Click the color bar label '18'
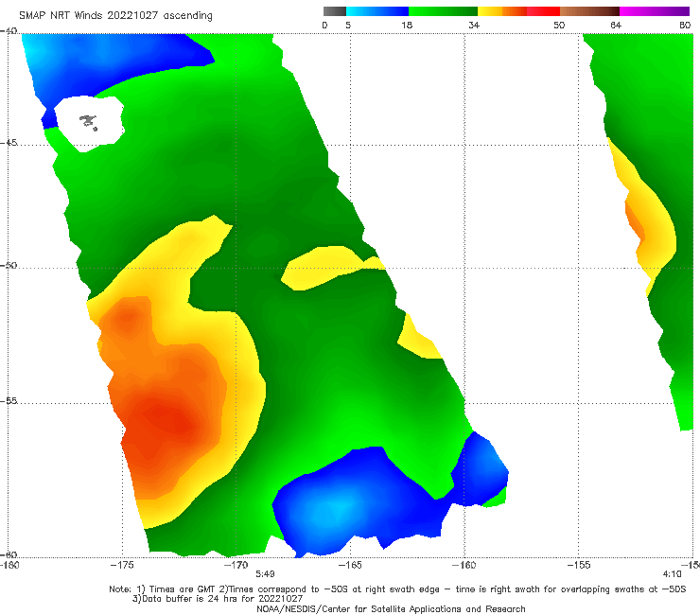 click(x=407, y=26)
